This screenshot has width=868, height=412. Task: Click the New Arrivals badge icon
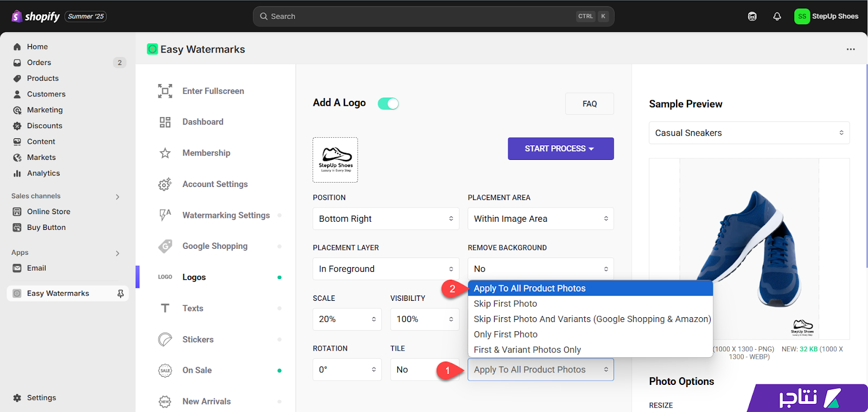pos(165,401)
